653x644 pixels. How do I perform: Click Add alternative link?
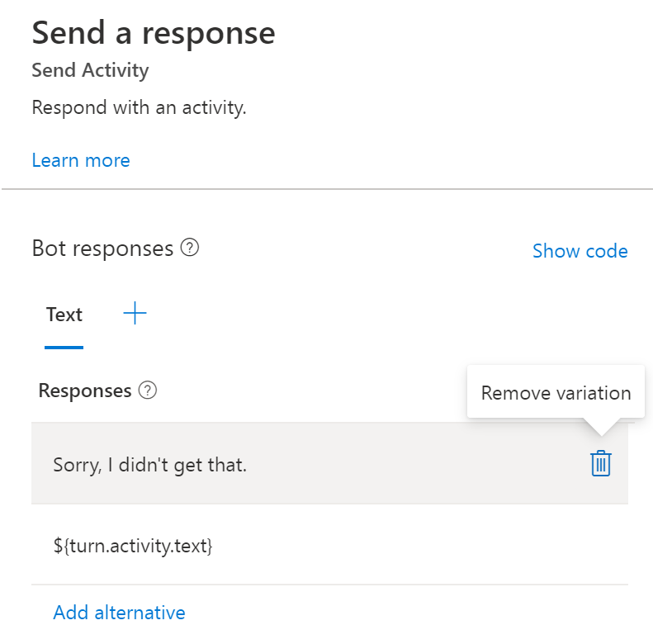point(120,613)
